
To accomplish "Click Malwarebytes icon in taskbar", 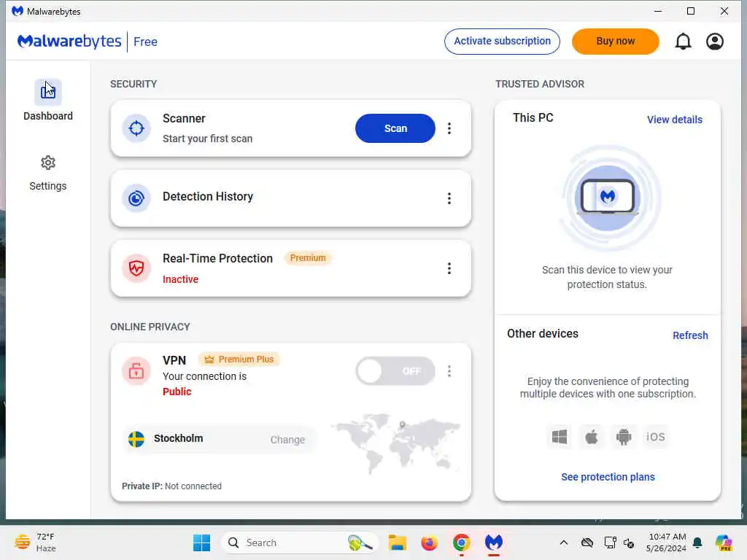I will point(494,542).
